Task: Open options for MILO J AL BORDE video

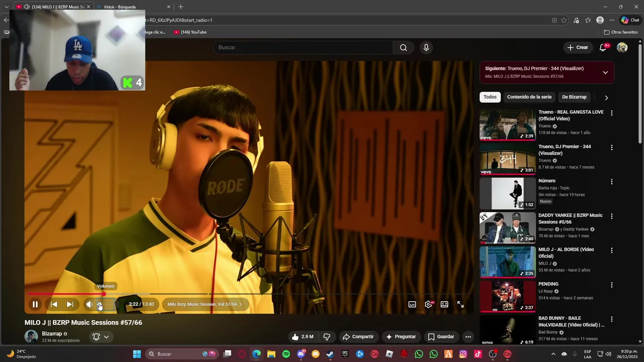Action: tap(612, 250)
